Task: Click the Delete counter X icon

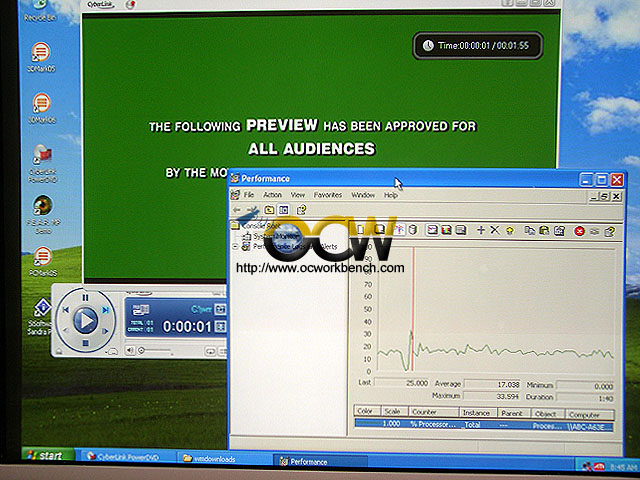Action: coord(495,230)
